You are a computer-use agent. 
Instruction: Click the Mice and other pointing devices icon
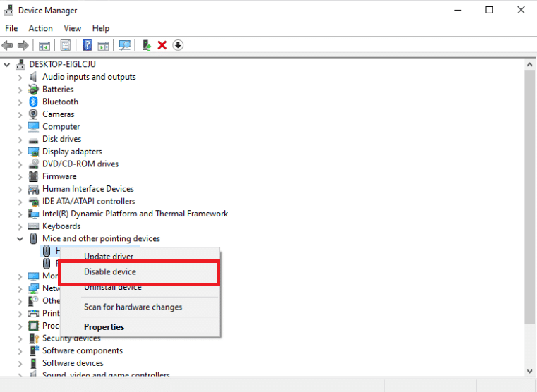click(x=33, y=238)
